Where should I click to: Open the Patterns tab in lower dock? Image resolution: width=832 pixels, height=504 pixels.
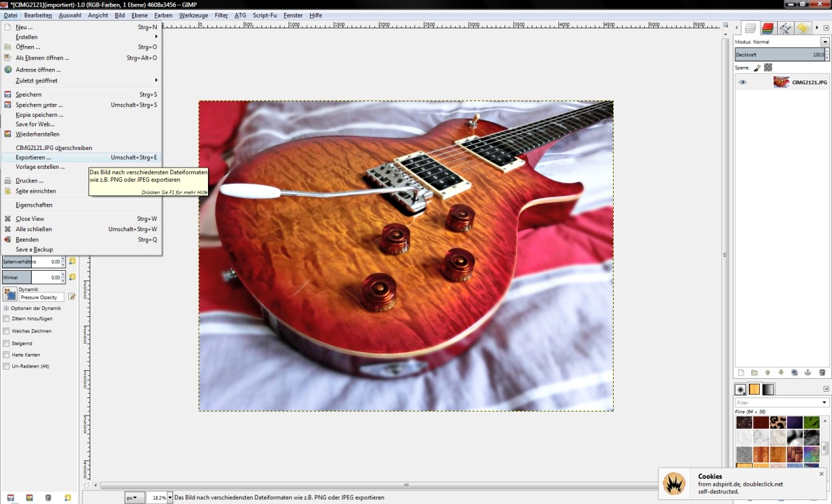[x=755, y=389]
